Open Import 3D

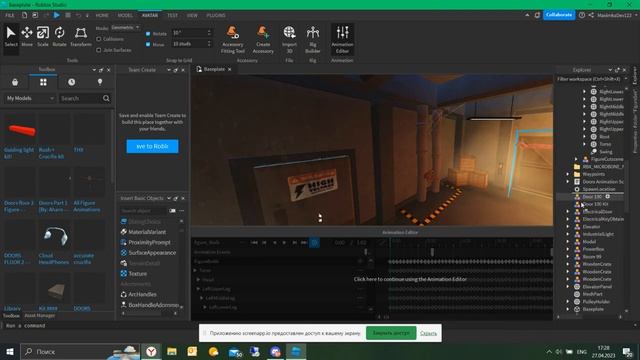point(289,39)
